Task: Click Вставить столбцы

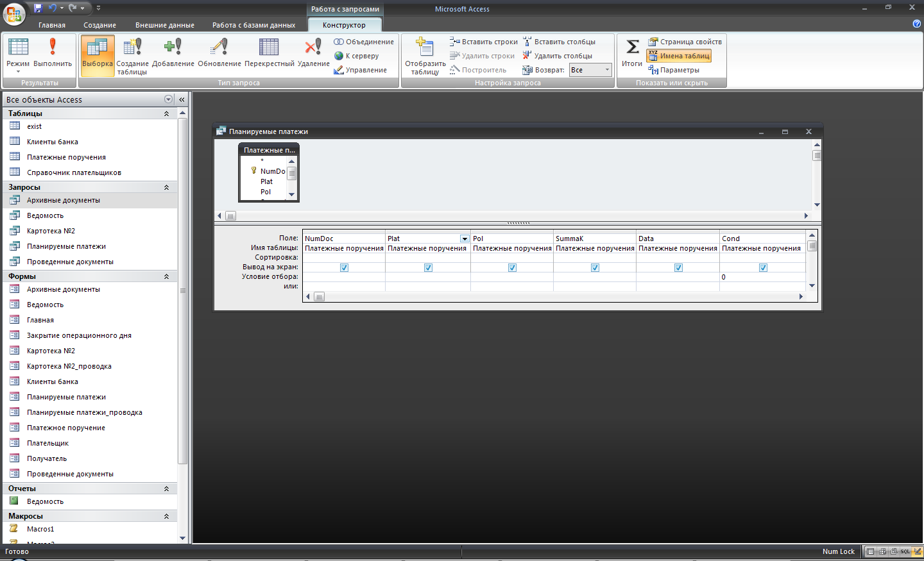Action: coord(559,42)
